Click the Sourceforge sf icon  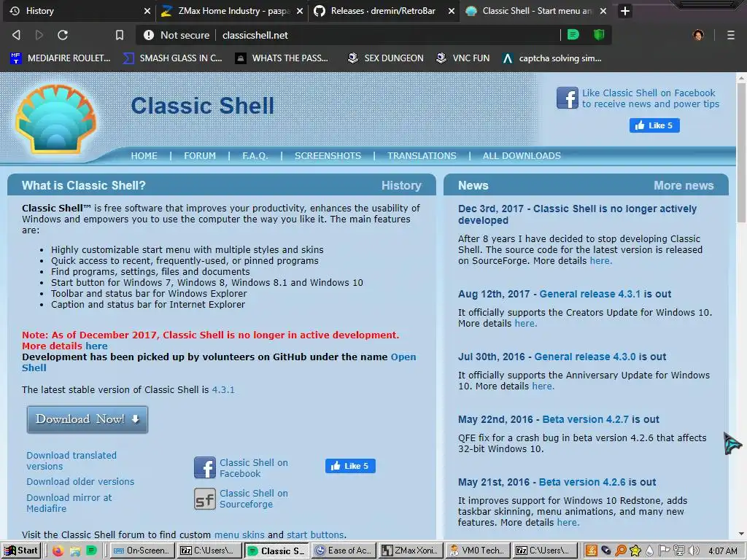pos(205,499)
